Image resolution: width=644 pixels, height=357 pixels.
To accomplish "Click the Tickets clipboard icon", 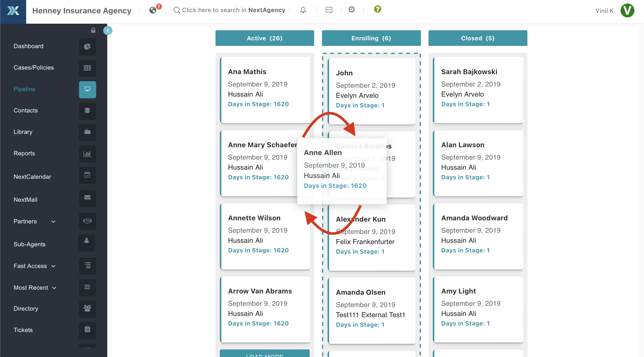I will (x=87, y=330).
